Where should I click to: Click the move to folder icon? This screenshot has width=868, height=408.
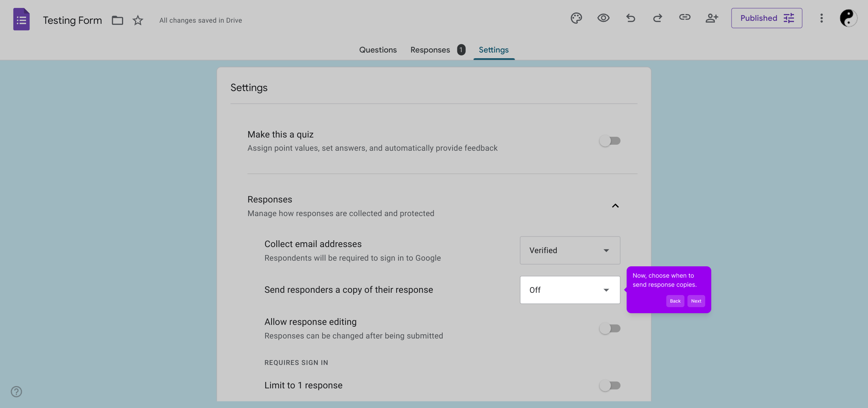(117, 20)
